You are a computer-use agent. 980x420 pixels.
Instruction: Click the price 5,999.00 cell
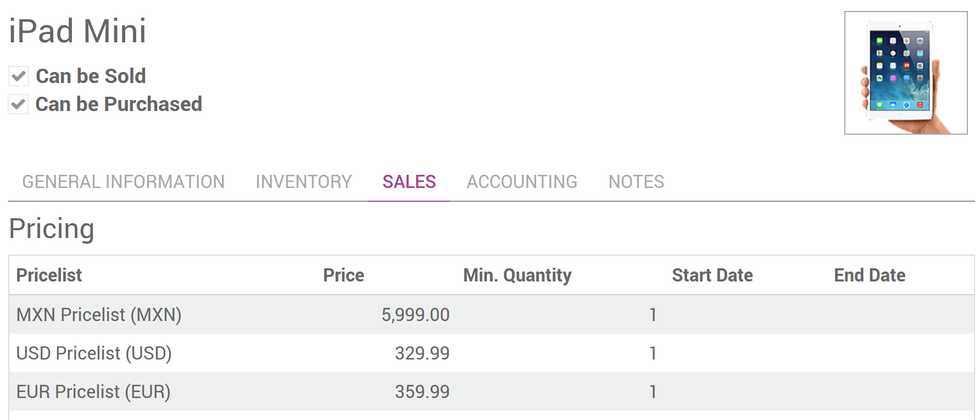point(416,315)
